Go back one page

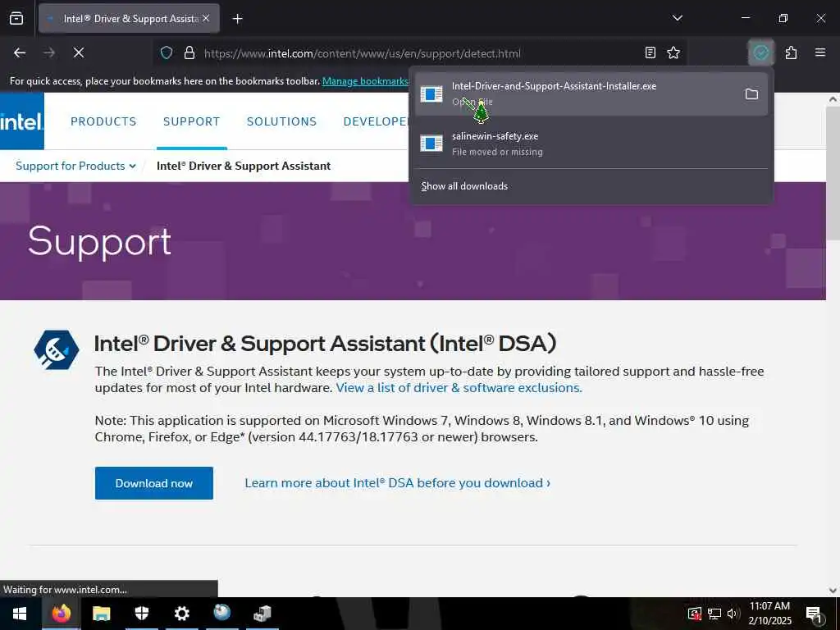[x=20, y=52]
